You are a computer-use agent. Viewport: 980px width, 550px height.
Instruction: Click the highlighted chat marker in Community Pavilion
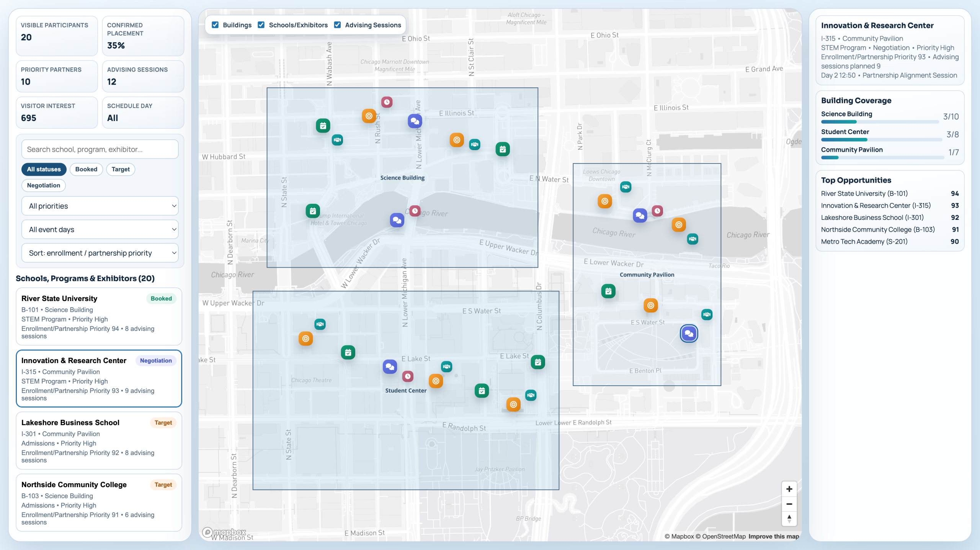689,334
